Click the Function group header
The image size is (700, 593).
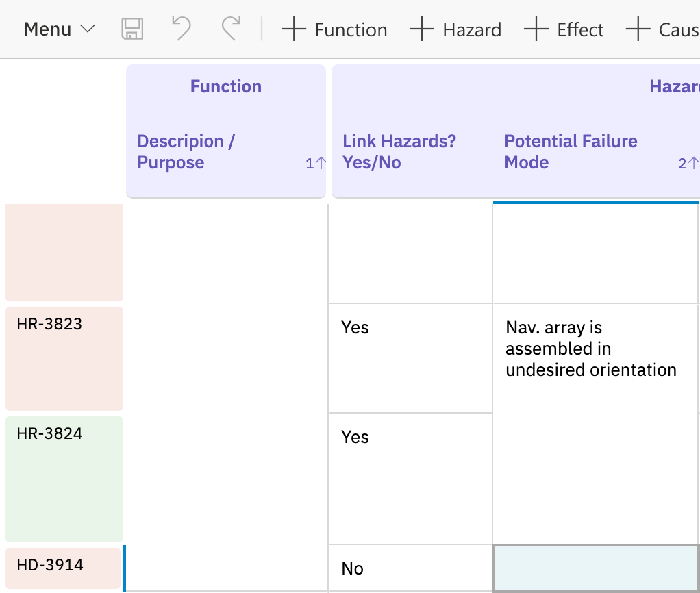click(226, 86)
